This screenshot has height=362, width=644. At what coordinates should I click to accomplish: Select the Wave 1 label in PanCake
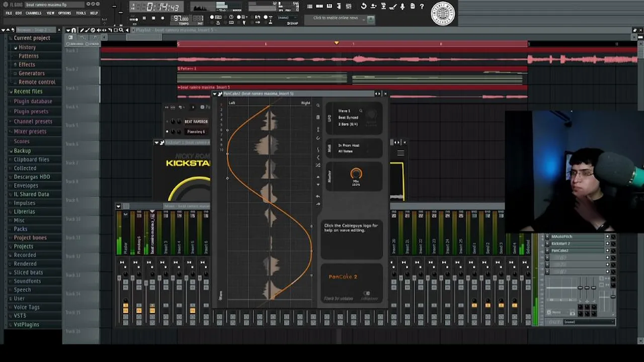coord(344,111)
